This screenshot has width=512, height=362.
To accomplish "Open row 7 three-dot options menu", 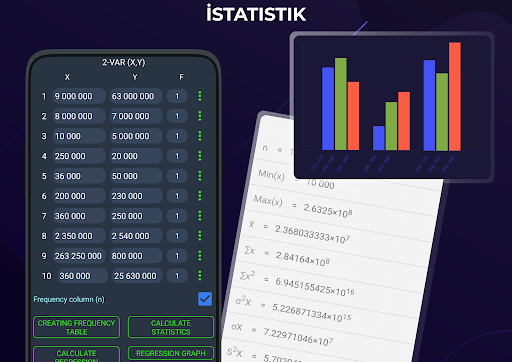I will pyautogui.click(x=200, y=216).
